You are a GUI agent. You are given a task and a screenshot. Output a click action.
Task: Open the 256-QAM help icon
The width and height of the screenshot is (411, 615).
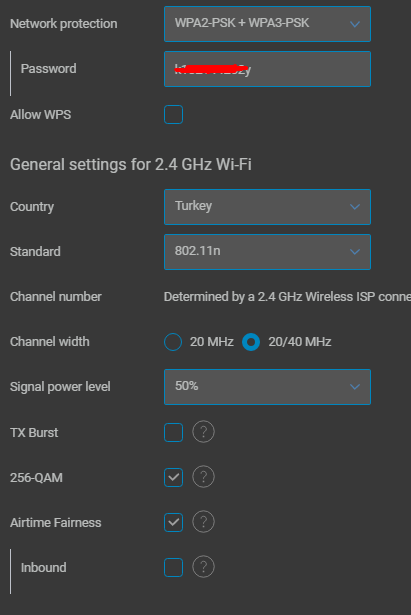tap(203, 477)
